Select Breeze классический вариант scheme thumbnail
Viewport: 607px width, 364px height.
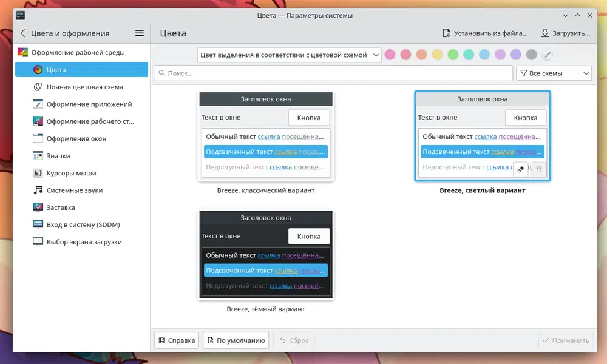[x=266, y=136]
